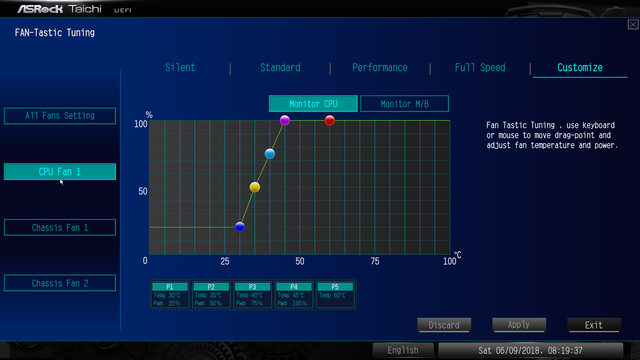Open the Customize tab

[x=580, y=68]
